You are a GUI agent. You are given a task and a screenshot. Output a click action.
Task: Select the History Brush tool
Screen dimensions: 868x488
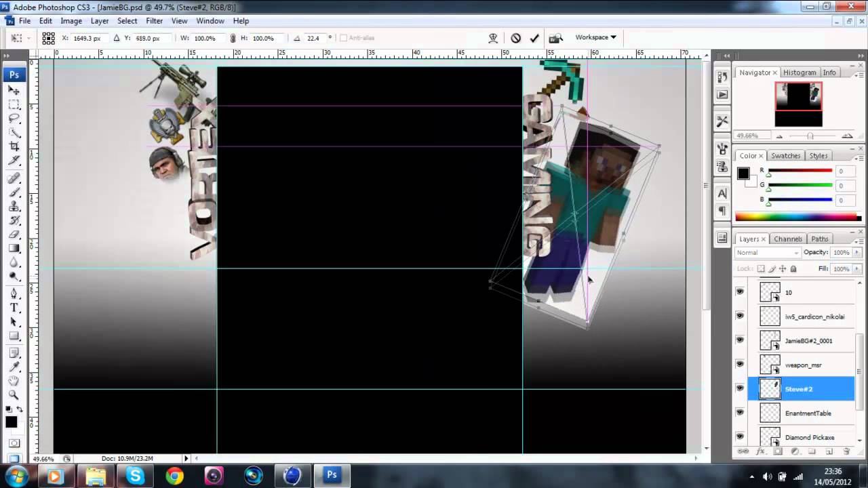[x=14, y=221]
